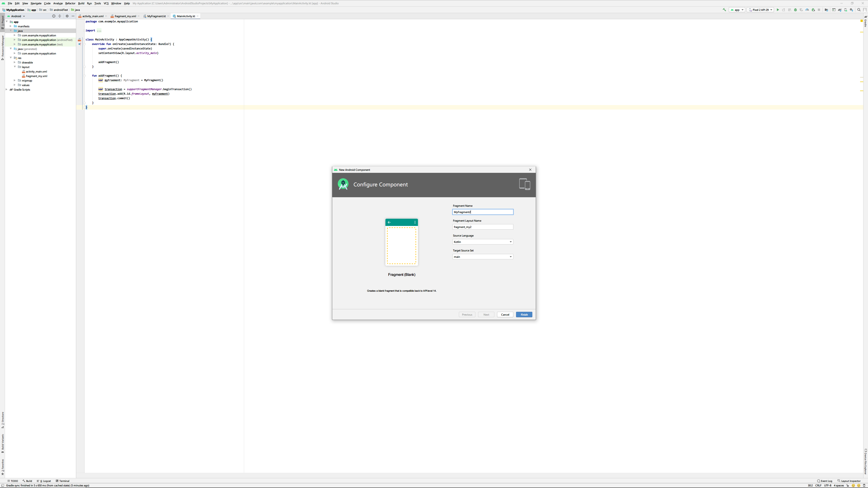Open AVD Manager icon in toolbar
Screen dimensions: 868x488
pyautogui.click(x=845, y=10)
